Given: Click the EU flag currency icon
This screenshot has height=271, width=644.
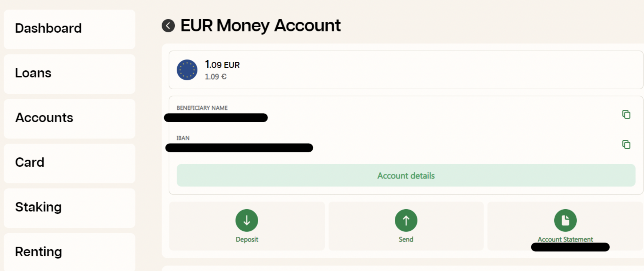Looking at the screenshot, I should (x=187, y=70).
